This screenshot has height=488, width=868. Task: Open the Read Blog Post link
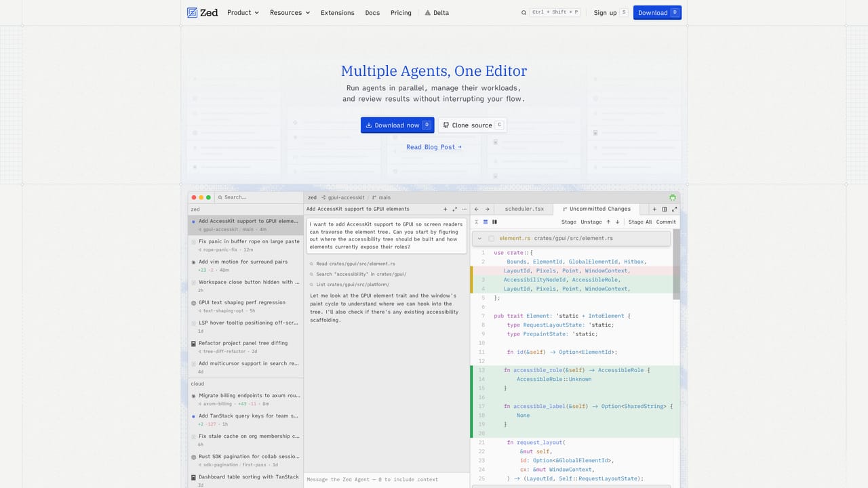[434, 146]
